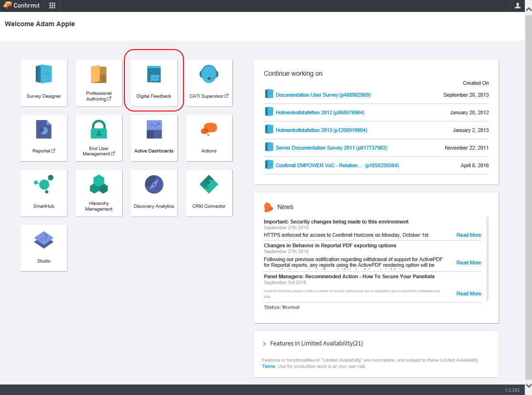Image resolution: width=532 pixels, height=395 pixels.
Task: Open the Digital Feedback tile
Action: (153, 83)
